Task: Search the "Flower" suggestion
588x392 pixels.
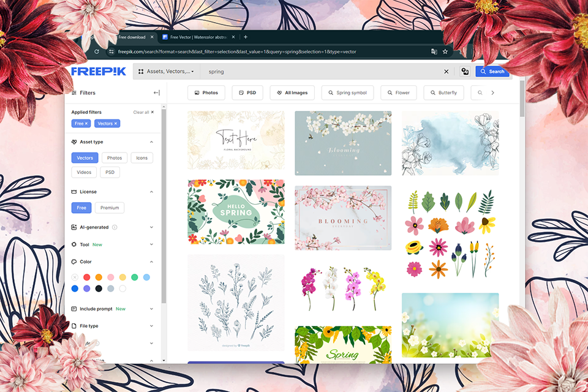Action: coord(399,92)
